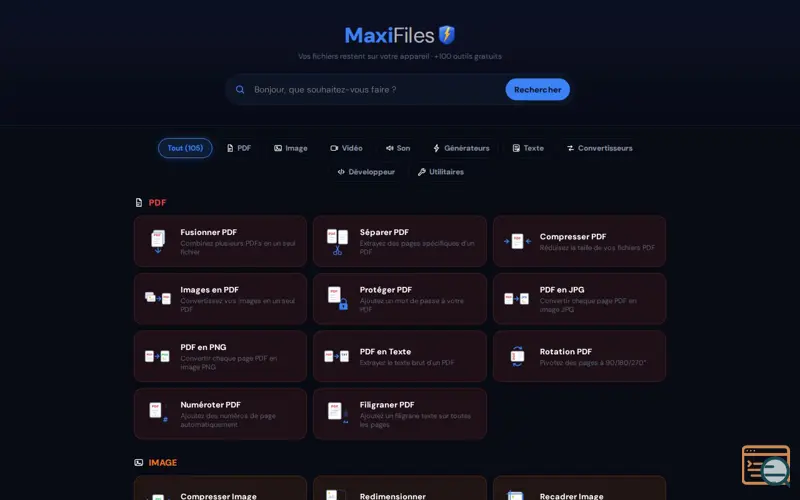Switch to the PDF category tab
The height and width of the screenshot is (500, 800).
pos(239,148)
